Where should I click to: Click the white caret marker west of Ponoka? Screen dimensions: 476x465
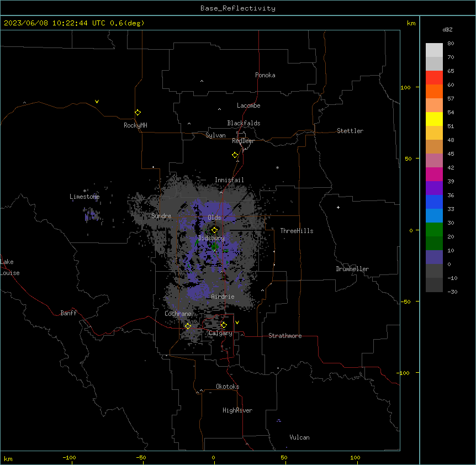pos(202,81)
